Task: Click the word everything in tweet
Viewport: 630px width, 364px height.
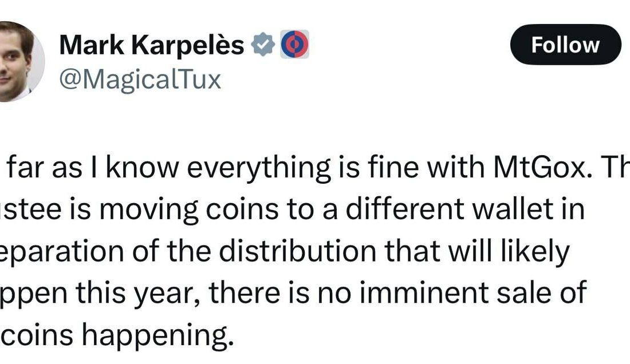Action: tap(259, 169)
